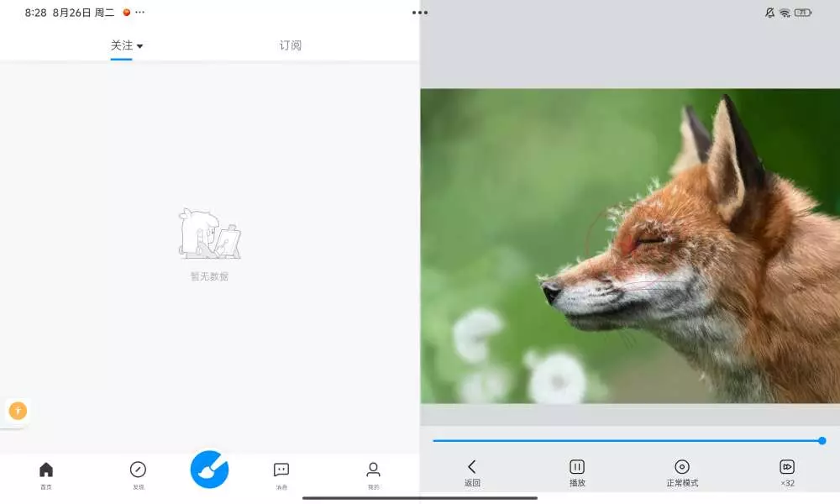This screenshot has height=504, width=840.
Task: Tap the 8月26日 周二 date text
Action: pyautogui.click(x=83, y=13)
